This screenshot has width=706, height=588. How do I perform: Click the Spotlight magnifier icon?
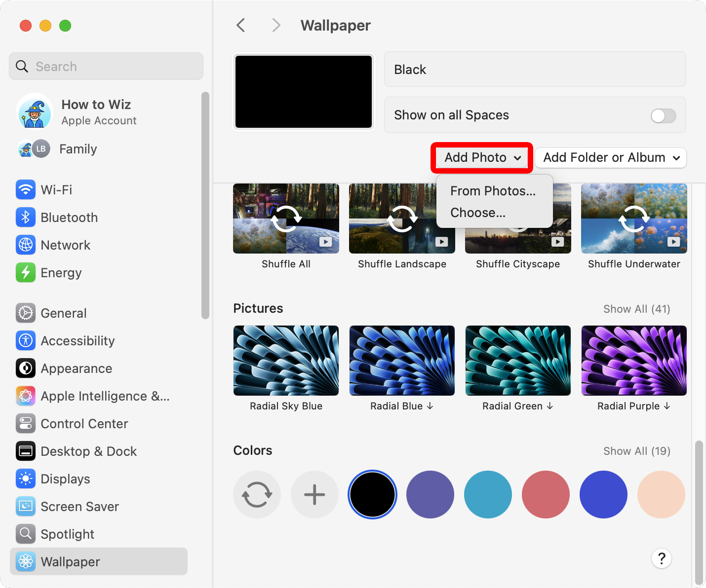(x=26, y=534)
